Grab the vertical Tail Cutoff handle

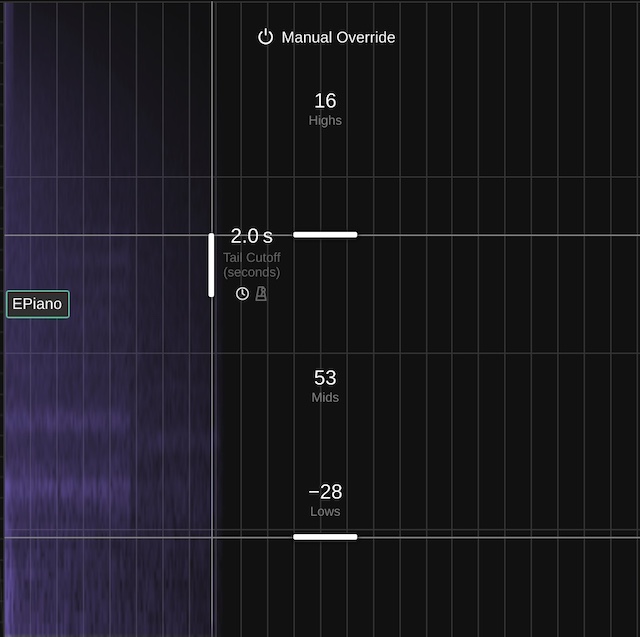[x=211, y=265]
